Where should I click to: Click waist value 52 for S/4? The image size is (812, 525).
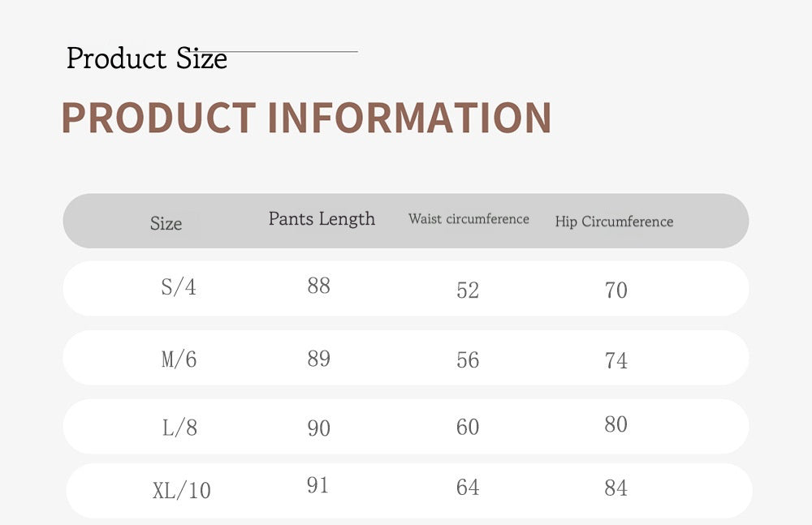coord(468,290)
